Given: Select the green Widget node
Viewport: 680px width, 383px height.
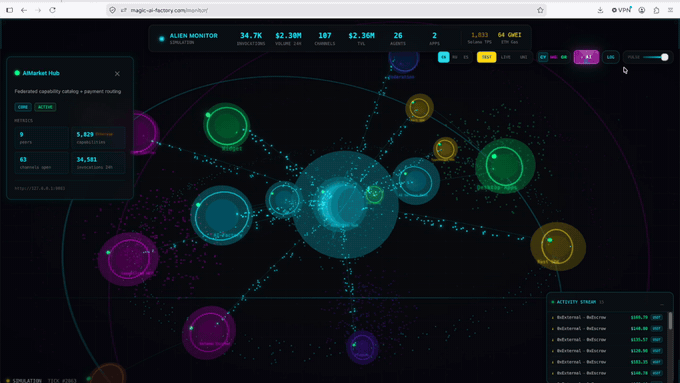Looking at the screenshot, I should [226, 125].
